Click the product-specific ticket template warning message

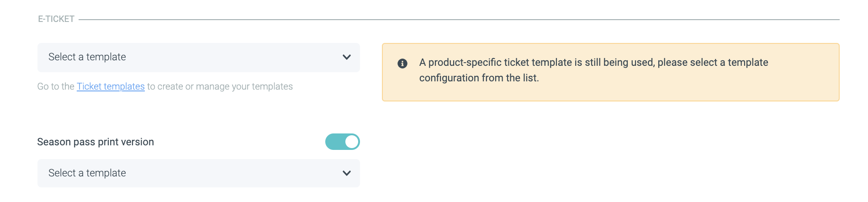593,63
